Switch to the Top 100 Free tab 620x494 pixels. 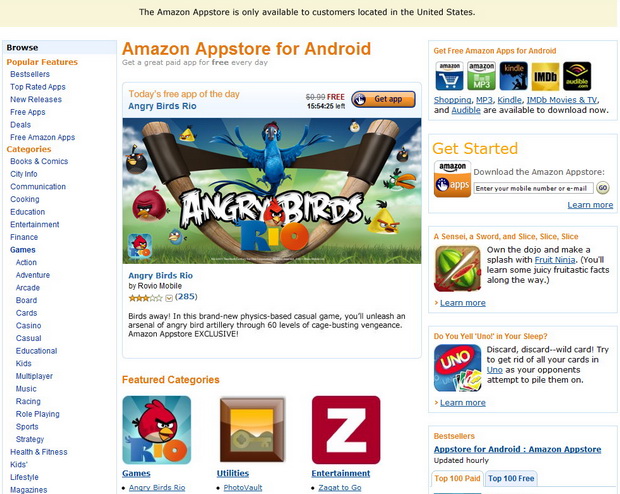click(511, 479)
